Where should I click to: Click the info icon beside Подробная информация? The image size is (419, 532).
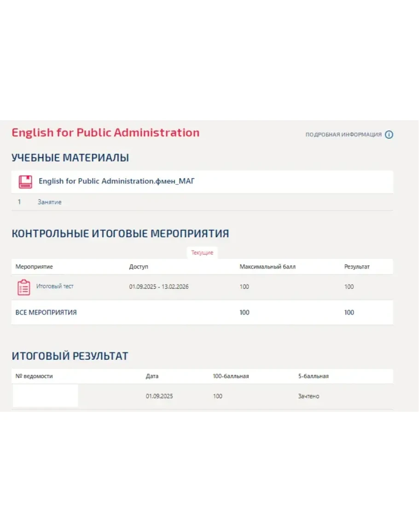click(x=389, y=135)
